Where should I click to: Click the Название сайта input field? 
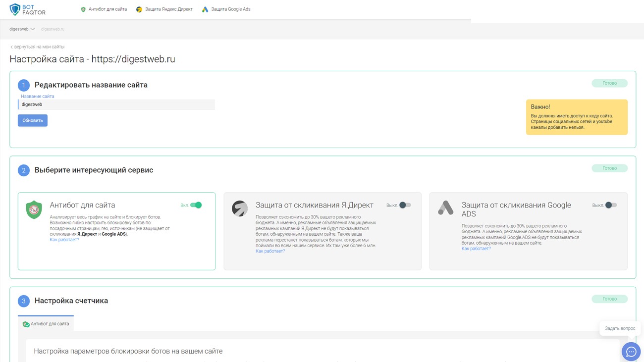click(x=116, y=104)
